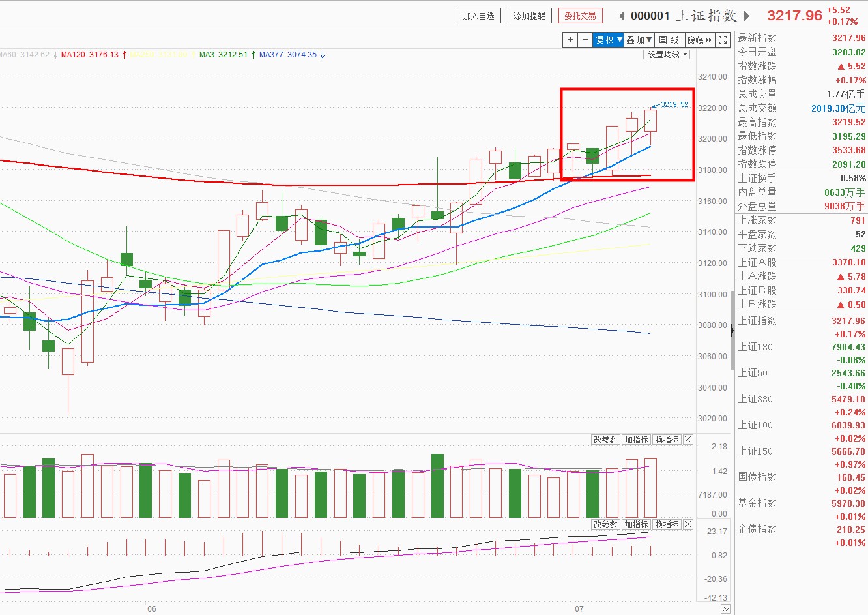Click 加指标 in volume panel
Screen dimensions: 868x615
point(636,440)
